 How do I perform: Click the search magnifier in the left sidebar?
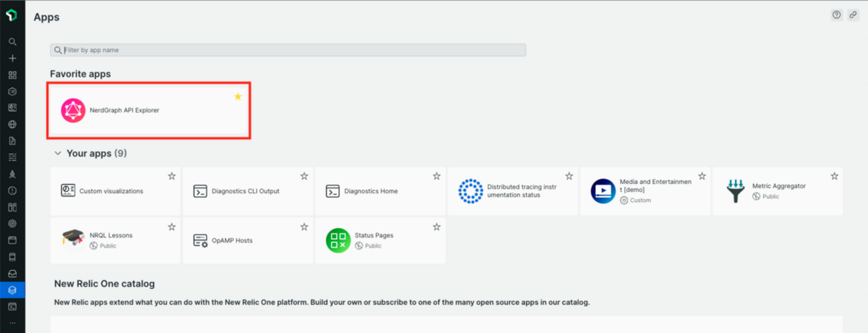(12, 41)
